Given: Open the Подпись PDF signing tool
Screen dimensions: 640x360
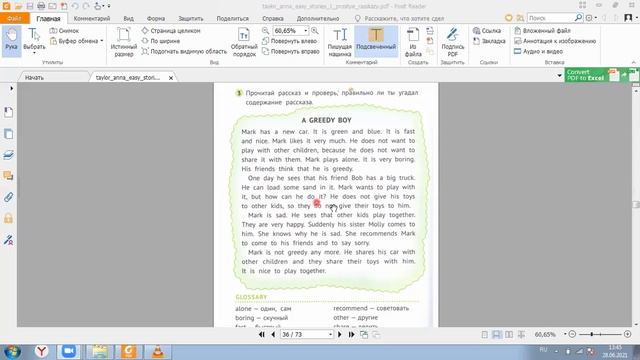Looking at the screenshot, I should (x=452, y=42).
